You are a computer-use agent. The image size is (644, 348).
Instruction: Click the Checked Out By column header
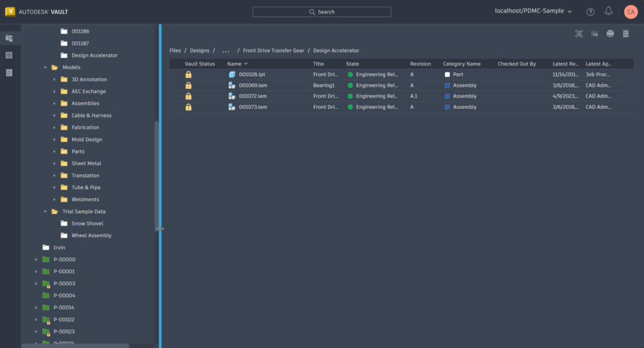click(x=517, y=64)
